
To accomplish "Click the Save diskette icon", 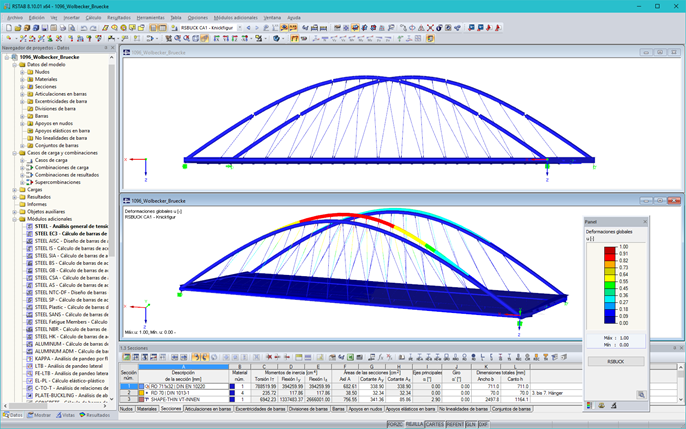I will 45,28.
